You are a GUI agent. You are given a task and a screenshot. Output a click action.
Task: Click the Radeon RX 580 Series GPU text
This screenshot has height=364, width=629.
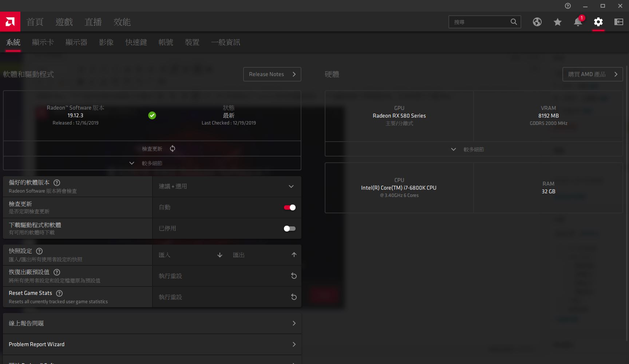tap(399, 116)
